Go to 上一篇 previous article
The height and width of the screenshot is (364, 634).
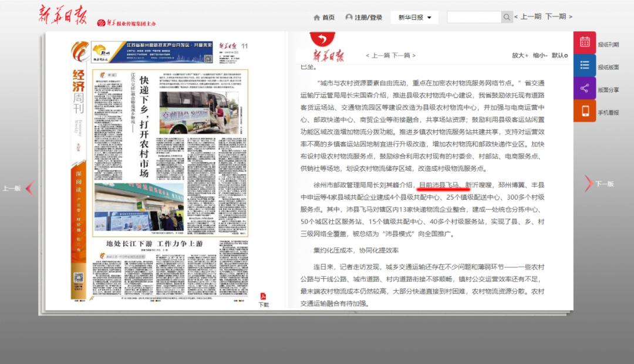point(378,55)
